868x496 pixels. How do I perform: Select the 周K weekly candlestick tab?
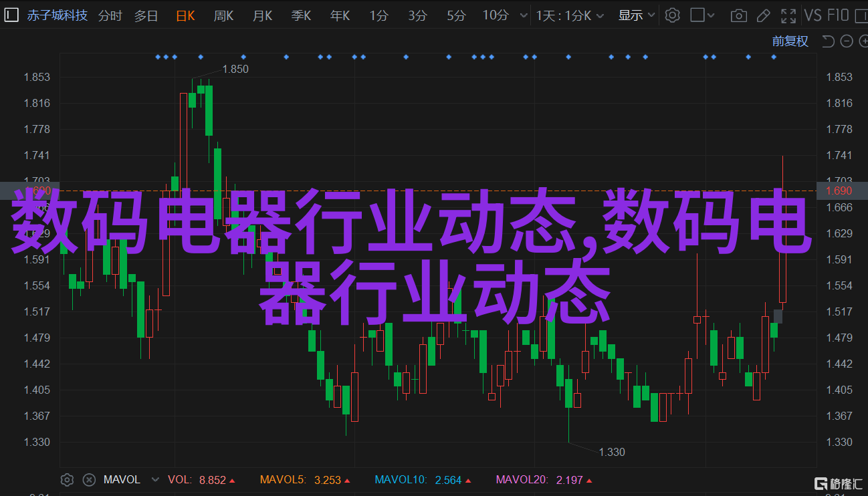(223, 15)
